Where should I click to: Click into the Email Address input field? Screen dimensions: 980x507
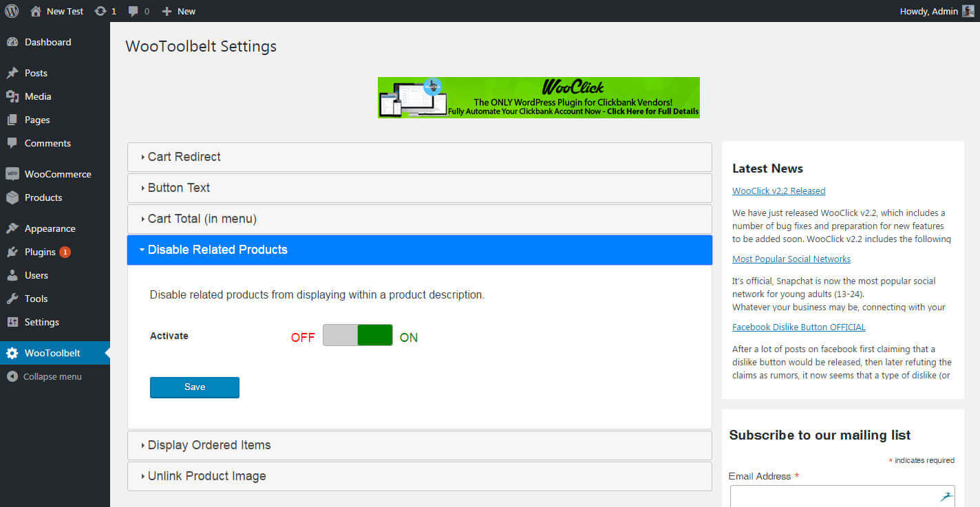[842, 497]
